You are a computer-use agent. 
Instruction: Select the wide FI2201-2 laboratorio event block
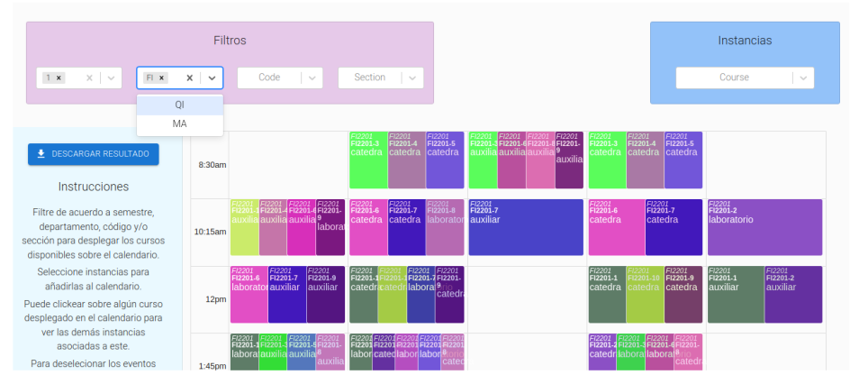[x=764, y=227]
